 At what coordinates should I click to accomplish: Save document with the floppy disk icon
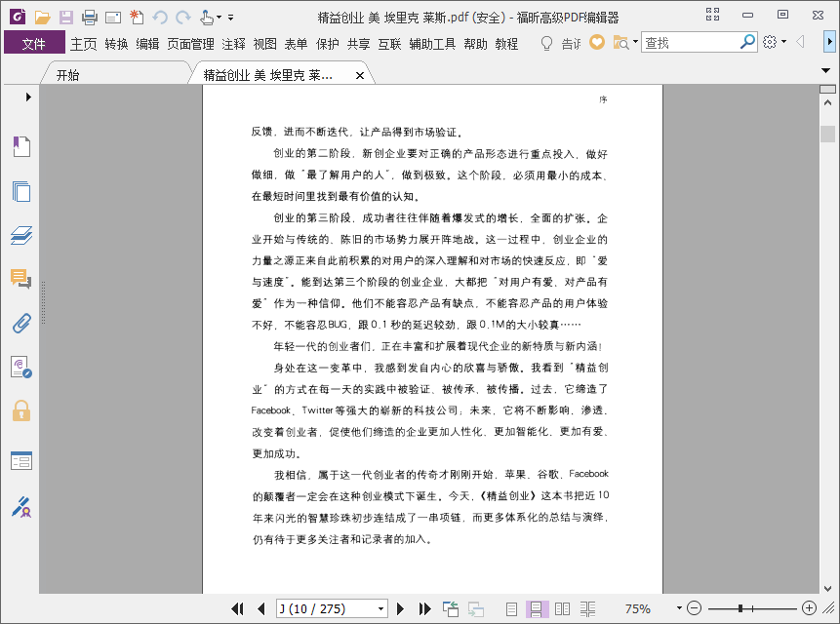tap(66, 18)
